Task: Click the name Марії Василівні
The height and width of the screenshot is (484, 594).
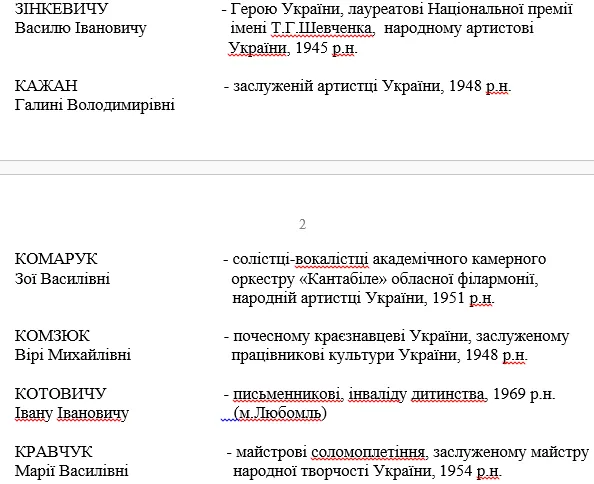Action: point(72,471)
